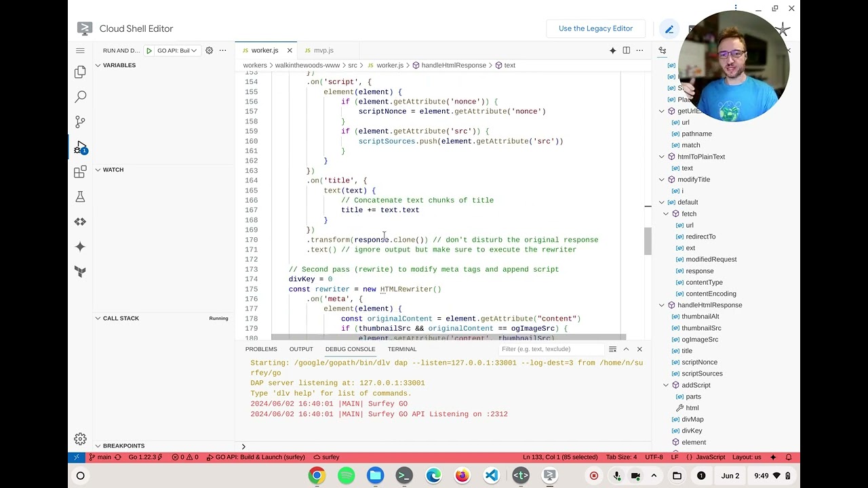Open Chrome from the shelf
This screenshot has height=488, width=868.
tap(317, 475)
